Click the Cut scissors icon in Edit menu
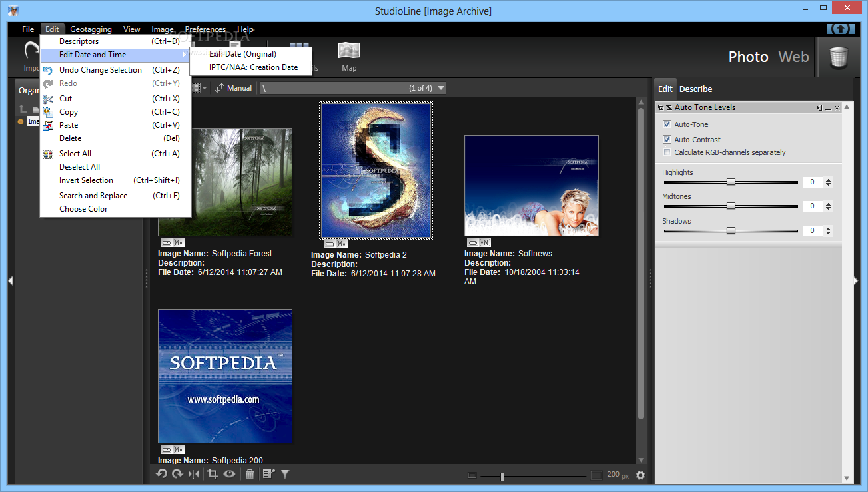Image resolution: width=868 pixels, height=492 pixels. click(47, 99)
